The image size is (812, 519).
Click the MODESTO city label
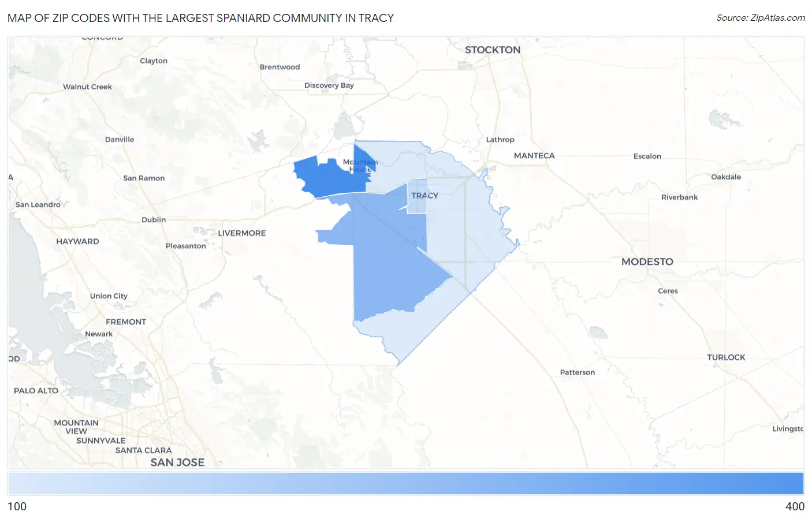(647, 262)
